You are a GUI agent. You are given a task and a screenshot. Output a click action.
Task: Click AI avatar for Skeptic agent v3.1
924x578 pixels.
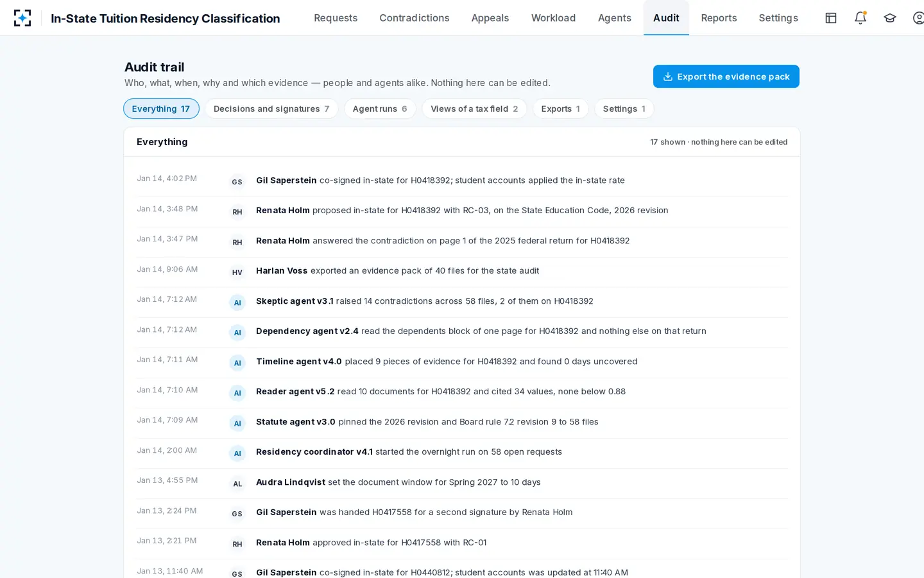pyautogui.click(x=237, y=302)
